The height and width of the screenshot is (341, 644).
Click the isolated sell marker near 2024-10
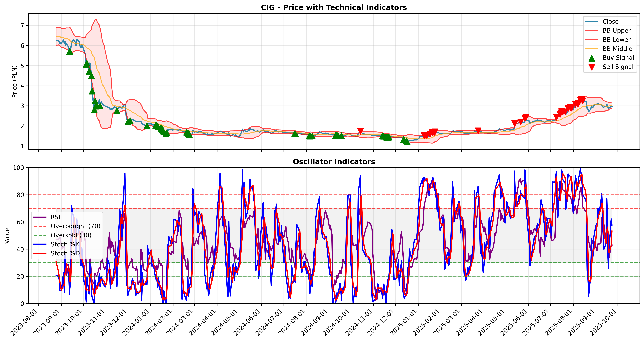tap(360, 131)
